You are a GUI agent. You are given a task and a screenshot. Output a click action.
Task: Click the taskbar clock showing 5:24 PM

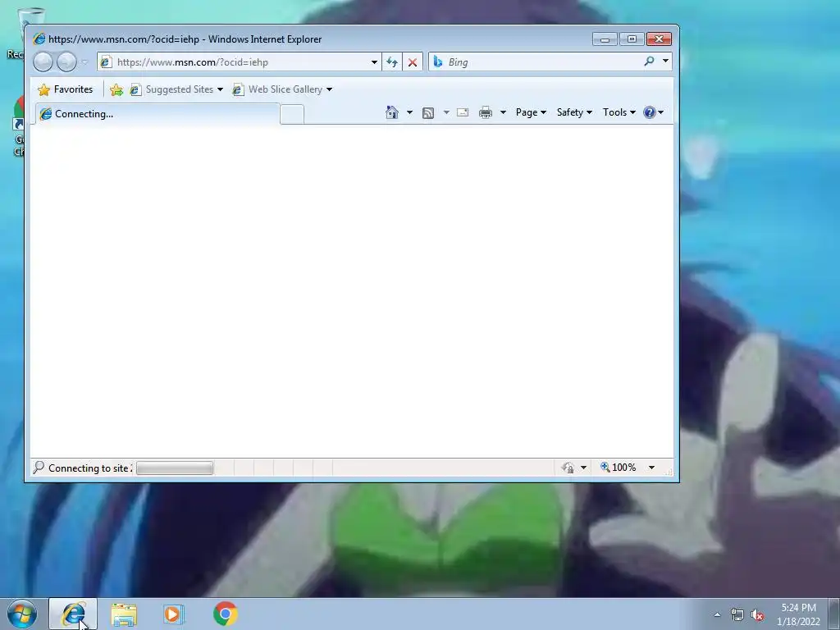pyautogui.click(x=798, y=614)
